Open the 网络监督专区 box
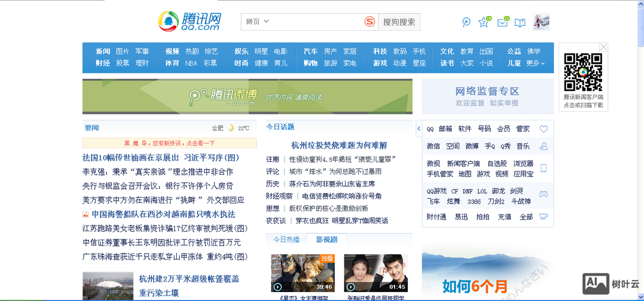 click(x=488, y=96)
